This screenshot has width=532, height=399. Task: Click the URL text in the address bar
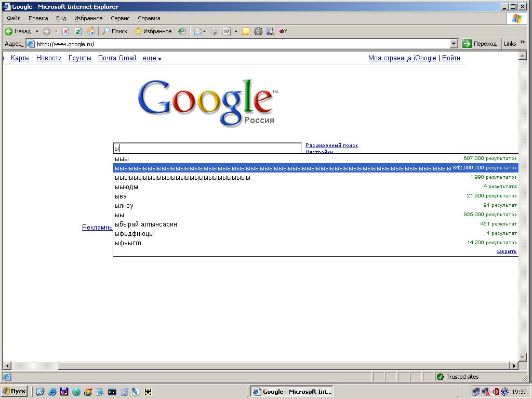[x=65, y=44]
